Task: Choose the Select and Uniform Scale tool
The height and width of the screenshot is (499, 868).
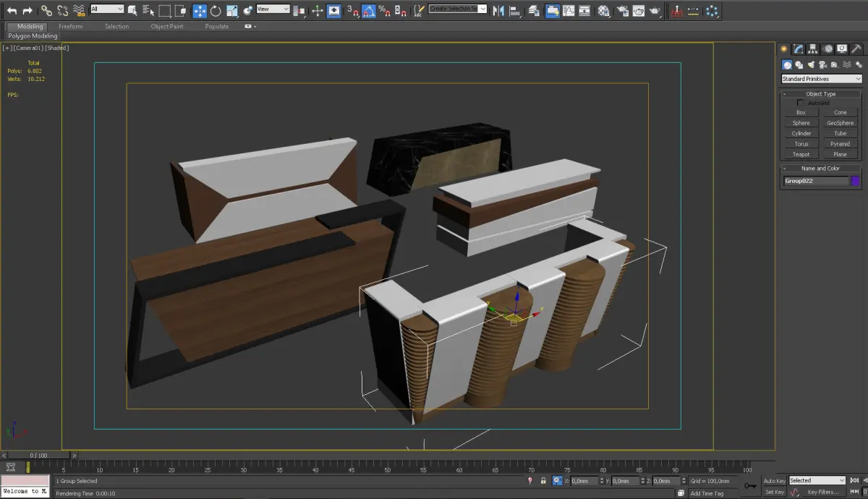Action: coord(231,11)
